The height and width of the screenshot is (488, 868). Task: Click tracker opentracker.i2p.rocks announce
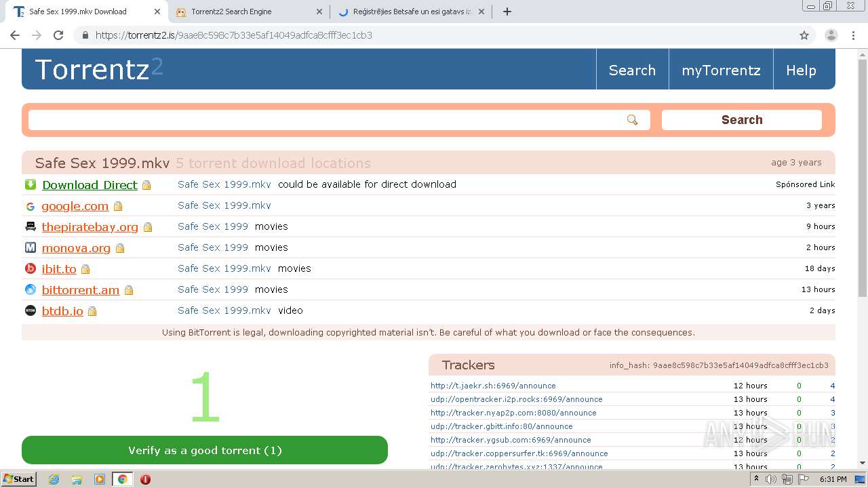516,399
